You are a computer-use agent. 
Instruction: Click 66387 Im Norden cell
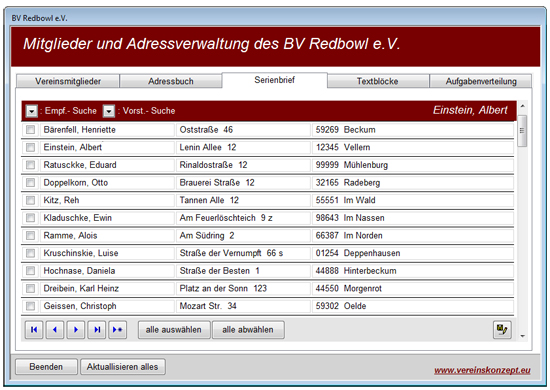pyautogui.click(x=413, y=235)
